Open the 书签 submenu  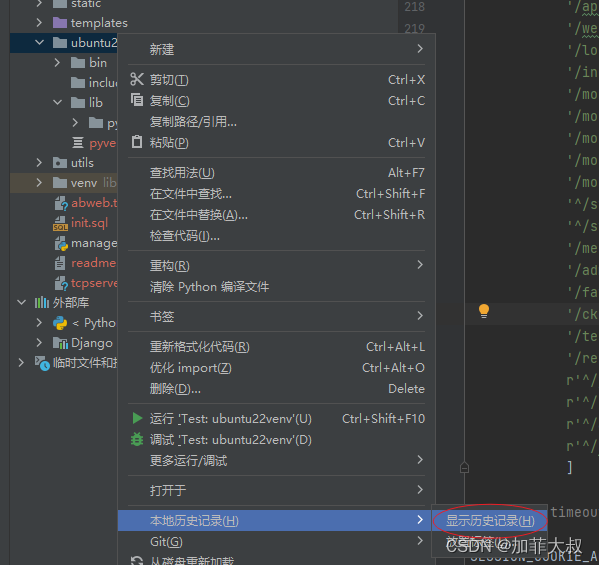pyautogui.click(x=277, y=316)
